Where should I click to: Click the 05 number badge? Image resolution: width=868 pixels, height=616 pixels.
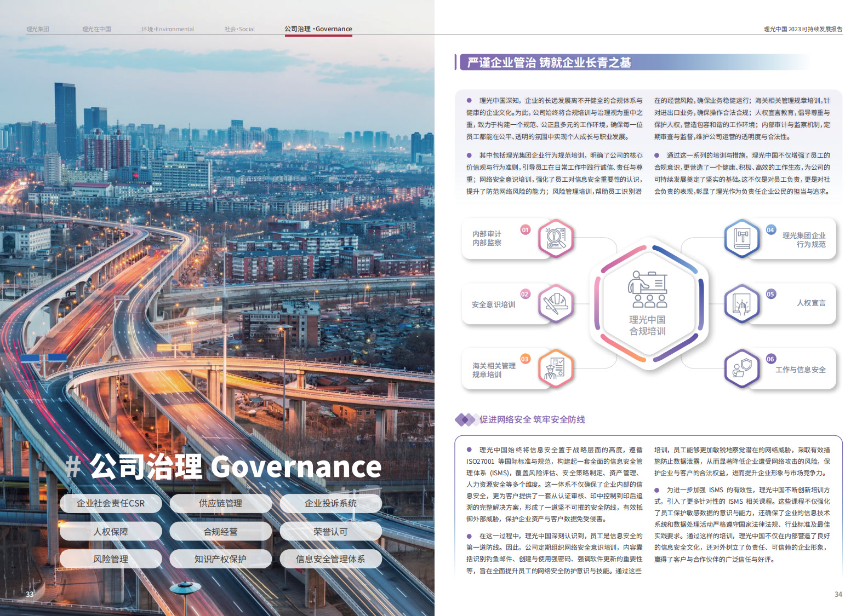(x=770, y=294)
